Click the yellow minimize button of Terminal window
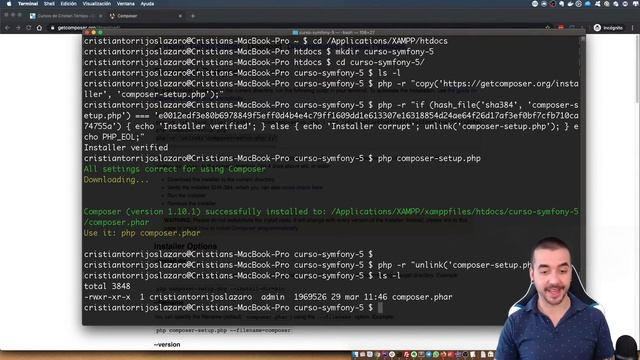Image resolution: width=640 pixels, height=360 pixels. click(x=93, y=32)
